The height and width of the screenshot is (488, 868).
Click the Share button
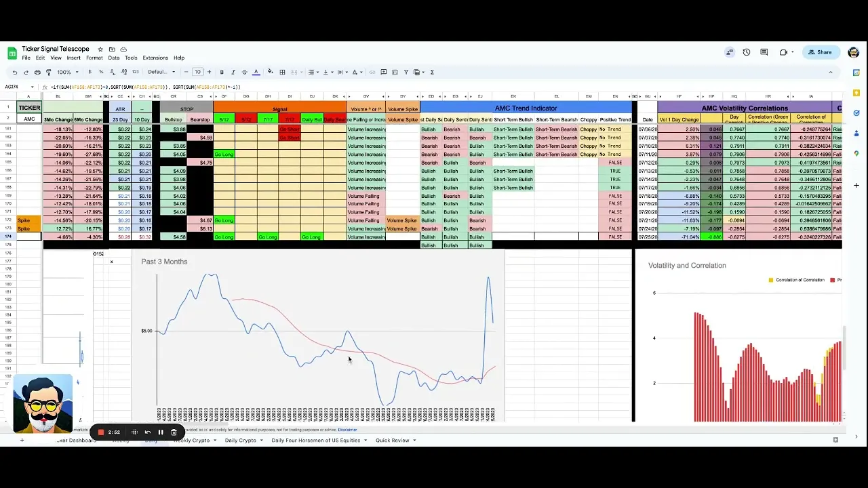point(820,52)
